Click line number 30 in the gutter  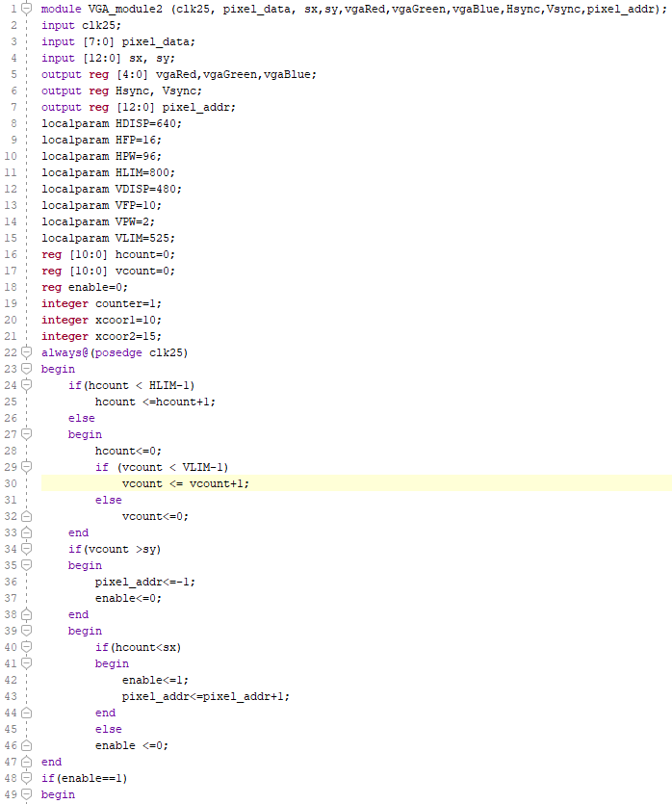(11, 483)
